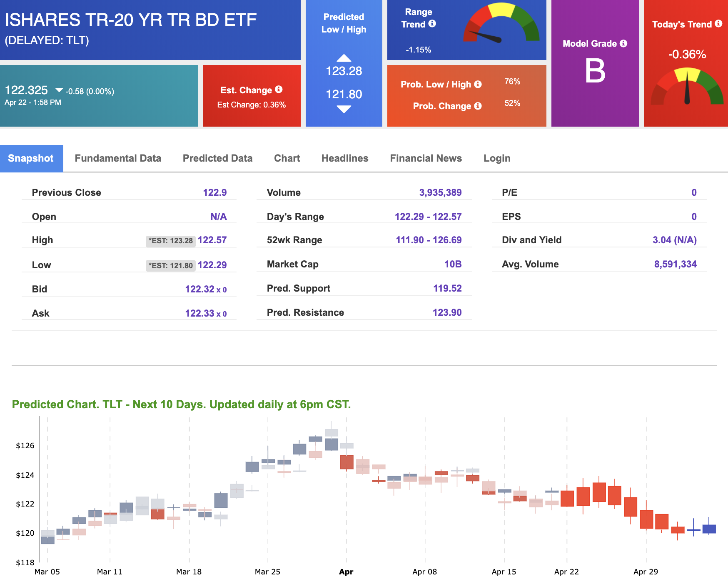Click the Ask value 122.33 x 0
Viewport: 728px width, 584px height.
tap(206, 313)
